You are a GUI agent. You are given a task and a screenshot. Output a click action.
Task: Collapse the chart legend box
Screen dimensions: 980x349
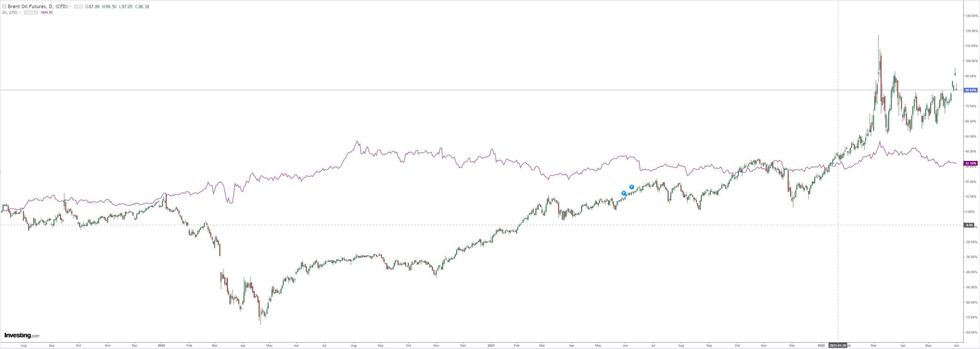pyautogui.click(x=4, y=7)
